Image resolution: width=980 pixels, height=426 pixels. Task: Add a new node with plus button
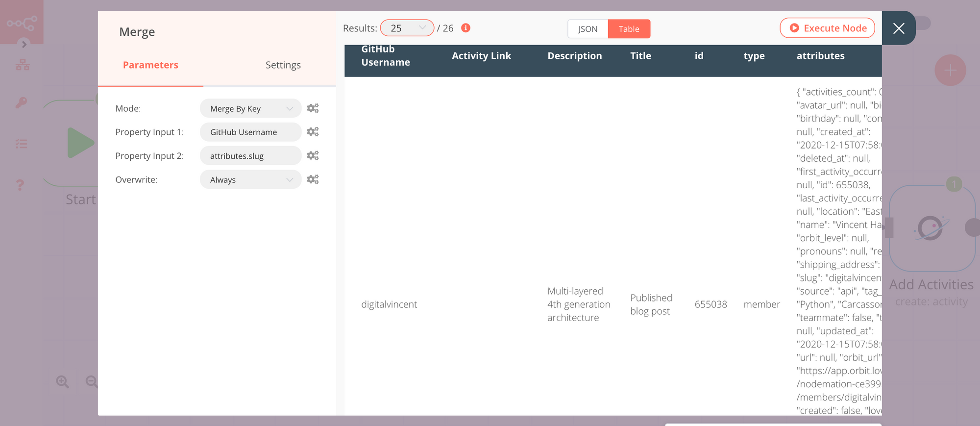(950, 70)
